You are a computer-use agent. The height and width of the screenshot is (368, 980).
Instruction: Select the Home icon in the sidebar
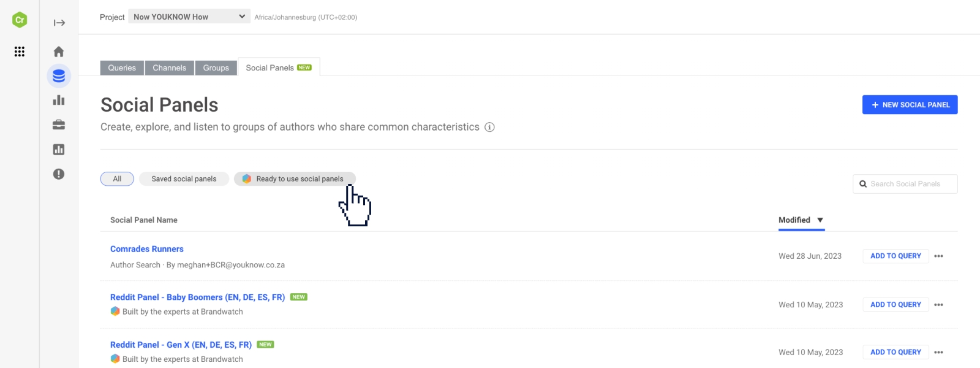coord(59,52)
